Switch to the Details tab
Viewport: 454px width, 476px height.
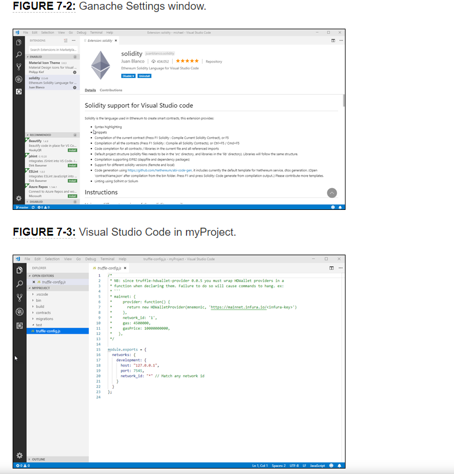[x=90, y=90]
